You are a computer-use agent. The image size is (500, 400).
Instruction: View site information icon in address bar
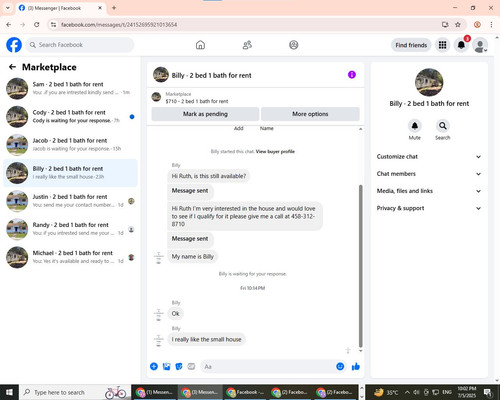pos(53,25)
